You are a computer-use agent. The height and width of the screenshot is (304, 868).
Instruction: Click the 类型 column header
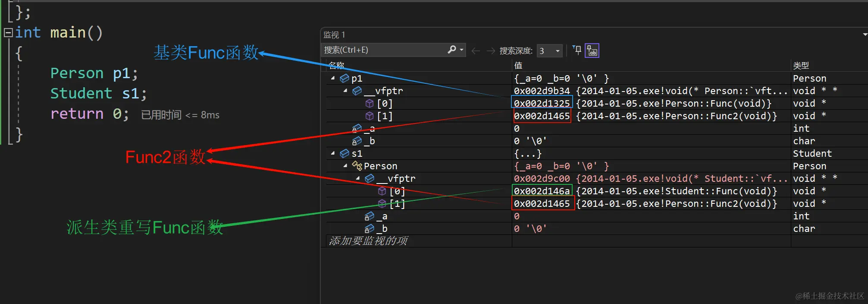(801, 65)
